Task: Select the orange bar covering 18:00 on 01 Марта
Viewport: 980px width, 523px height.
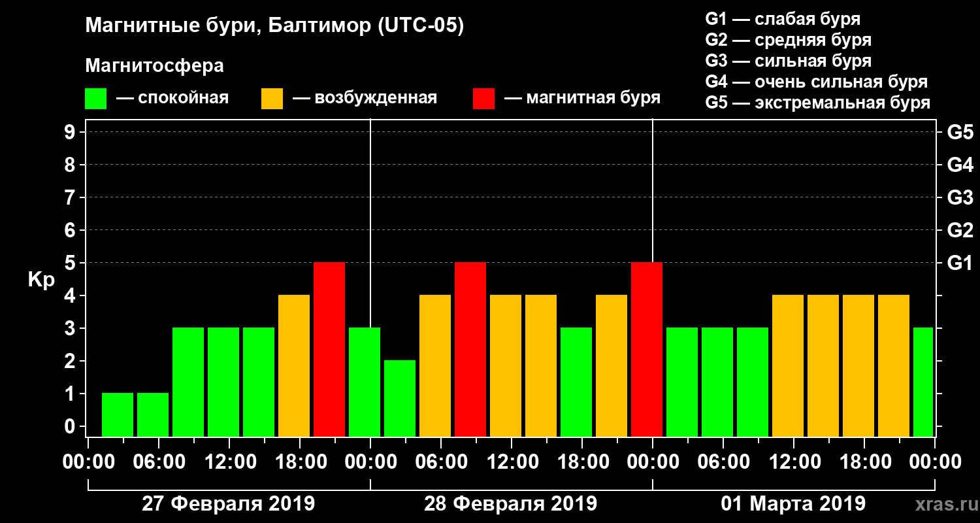Action: click(x=858, y=365)
